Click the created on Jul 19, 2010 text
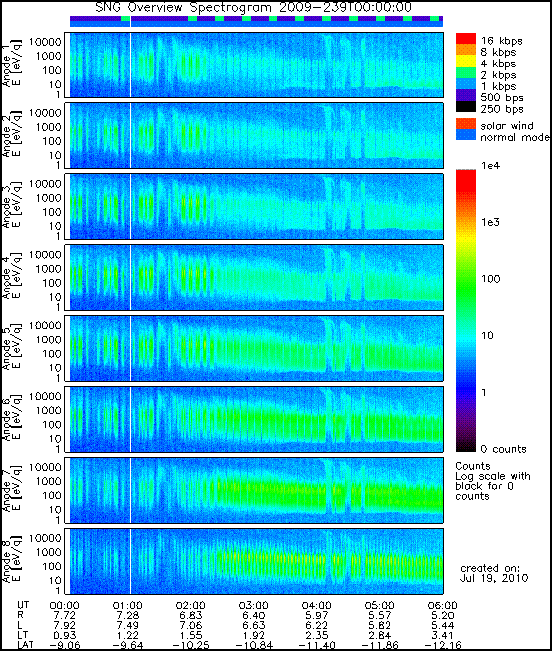Screen dimensions: 552x651 pos(494,573)
